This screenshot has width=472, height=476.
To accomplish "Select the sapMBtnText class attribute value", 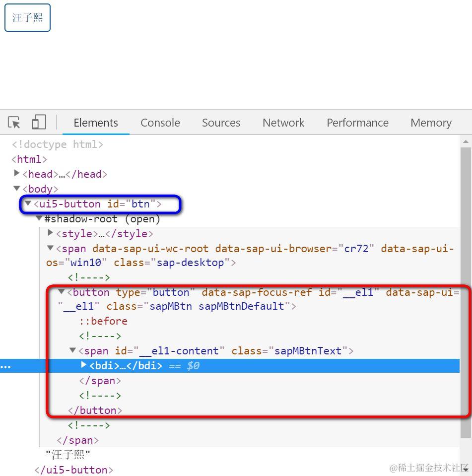I will tap(308, 350).
